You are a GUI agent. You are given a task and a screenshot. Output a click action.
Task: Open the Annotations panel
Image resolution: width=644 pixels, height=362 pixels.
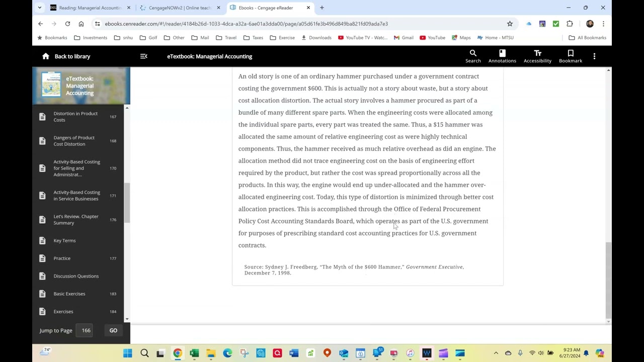[502, 56]
